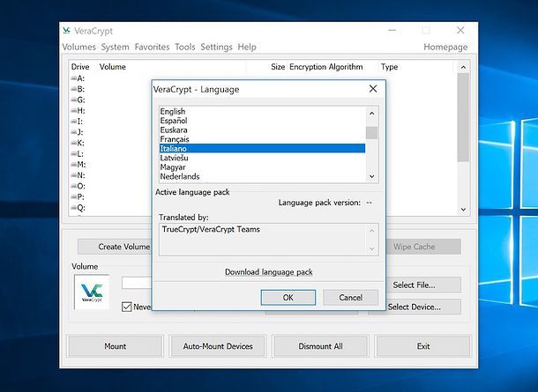
Task: Confirm language with OK button
Action: 288,298
